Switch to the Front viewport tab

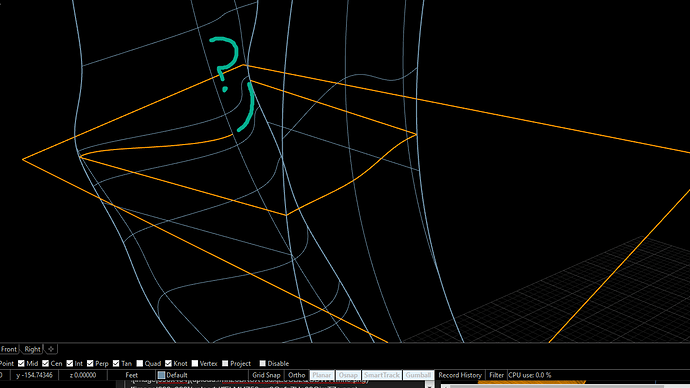pos(9,349)
